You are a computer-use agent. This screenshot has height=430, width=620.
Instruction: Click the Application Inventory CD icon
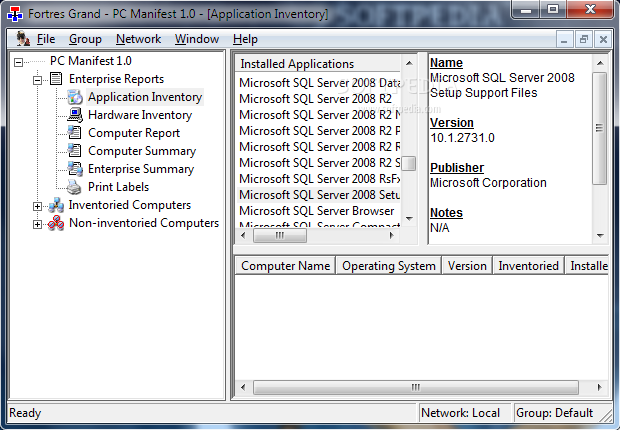click(75, 97)
